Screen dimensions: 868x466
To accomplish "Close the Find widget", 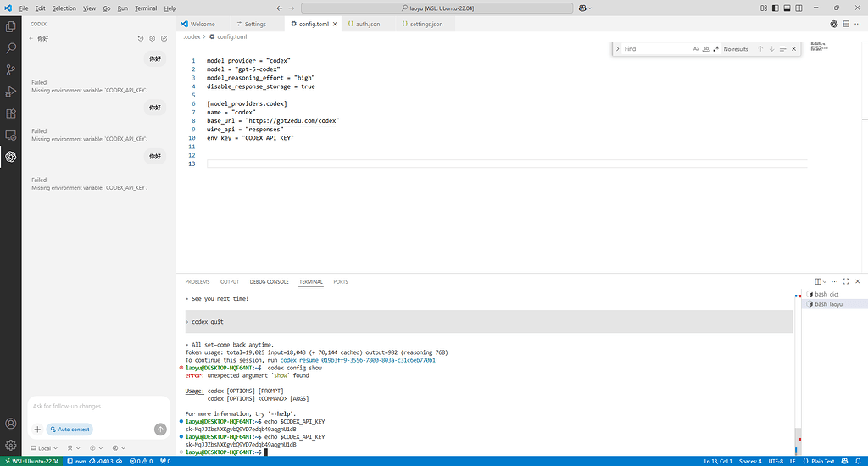I will [793, 48].
